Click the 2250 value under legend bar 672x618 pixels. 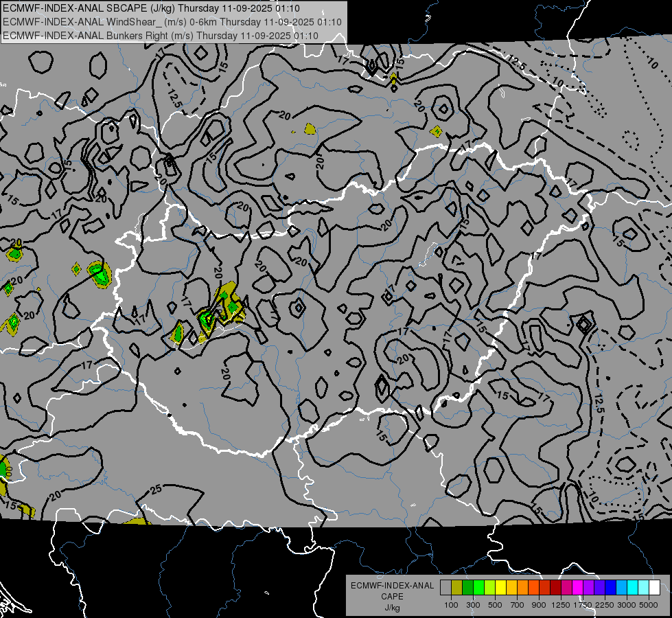[x=604, y=605]
